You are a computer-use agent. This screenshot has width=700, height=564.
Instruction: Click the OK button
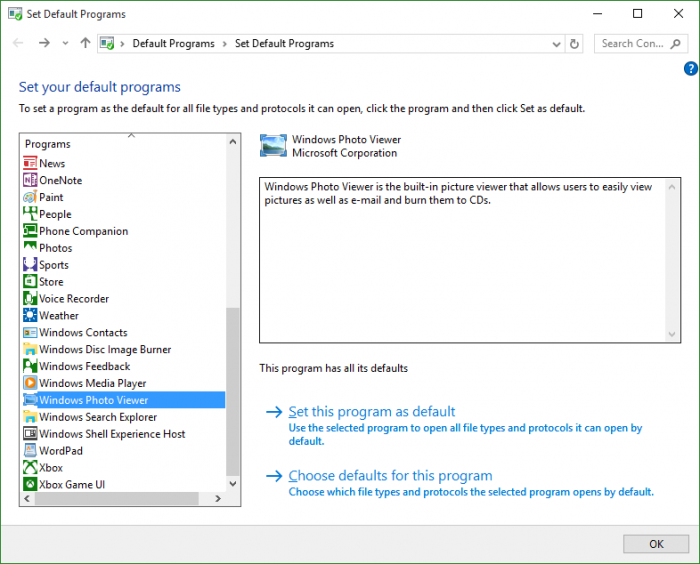click(x=656, y=544)
